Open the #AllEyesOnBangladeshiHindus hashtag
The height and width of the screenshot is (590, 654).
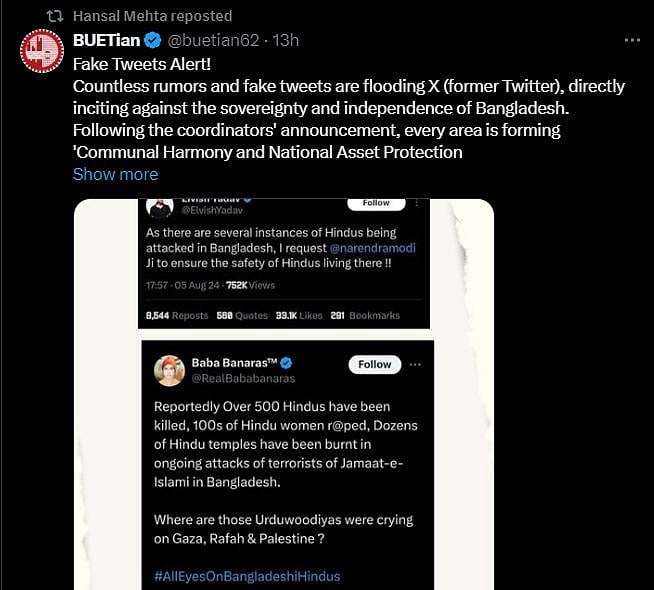point(246,576)
